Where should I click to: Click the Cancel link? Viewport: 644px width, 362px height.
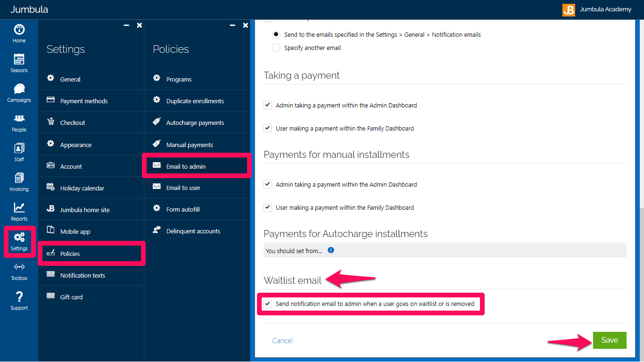pos(282,340)
